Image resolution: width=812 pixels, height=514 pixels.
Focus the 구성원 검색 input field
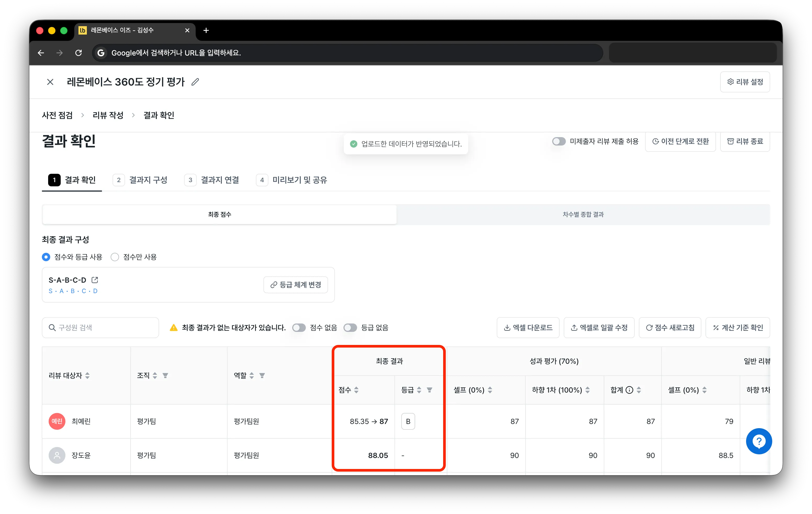click(100, 327)
